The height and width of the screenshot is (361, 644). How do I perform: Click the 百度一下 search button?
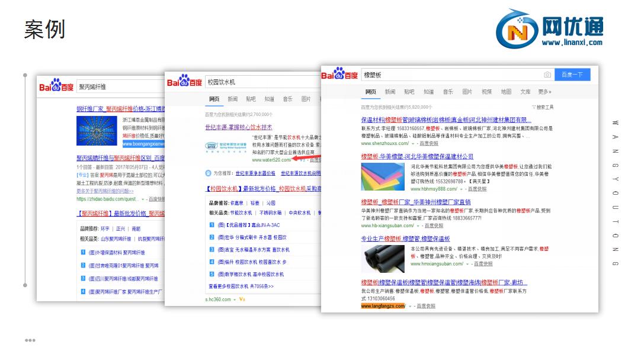point(572,75)
